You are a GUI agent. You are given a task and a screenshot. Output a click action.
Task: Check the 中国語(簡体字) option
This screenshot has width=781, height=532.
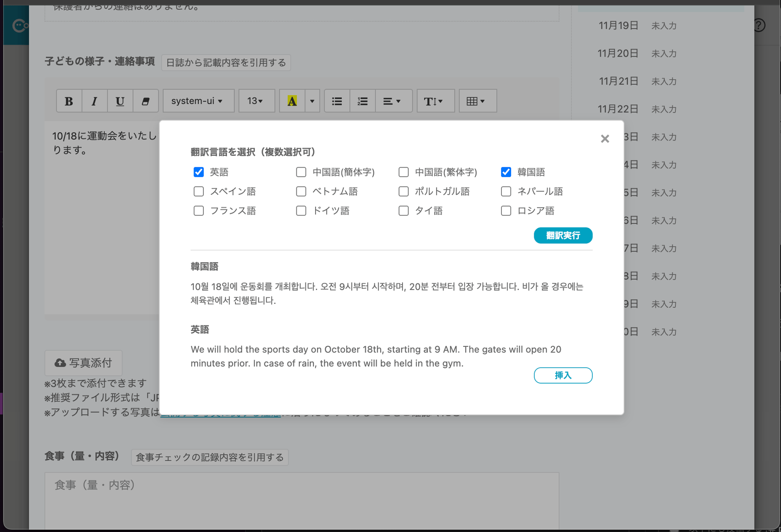tap(301, 172)
